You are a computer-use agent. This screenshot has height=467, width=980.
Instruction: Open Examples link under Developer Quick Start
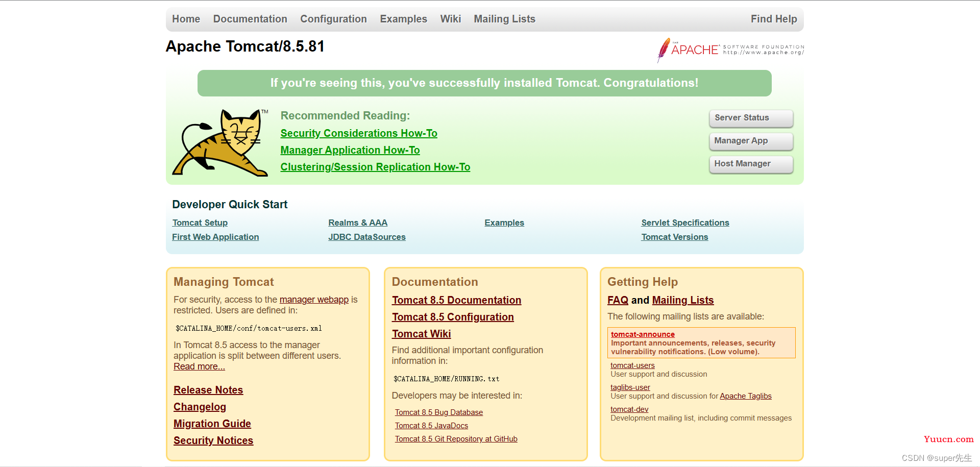point(504,223)
